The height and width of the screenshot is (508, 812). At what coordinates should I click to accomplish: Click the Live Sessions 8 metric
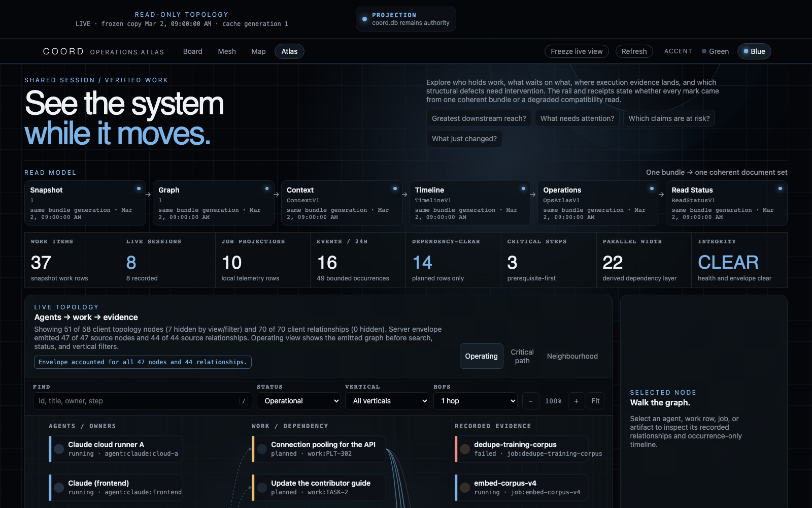[167, 260]
